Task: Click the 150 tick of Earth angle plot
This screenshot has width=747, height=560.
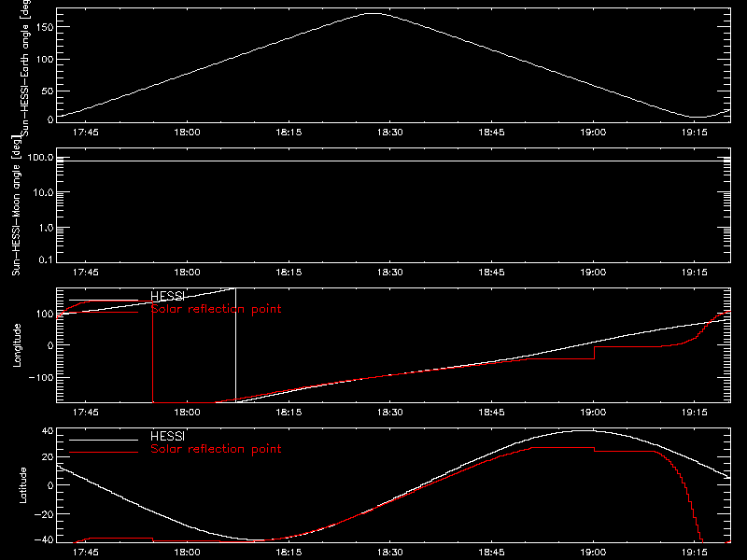Action: tap(45, 27)
